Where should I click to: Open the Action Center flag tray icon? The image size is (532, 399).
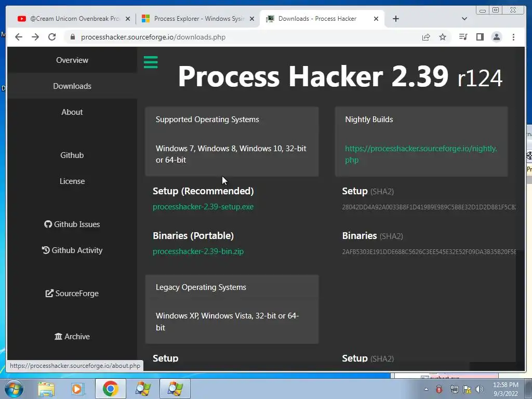click(467, 389)
